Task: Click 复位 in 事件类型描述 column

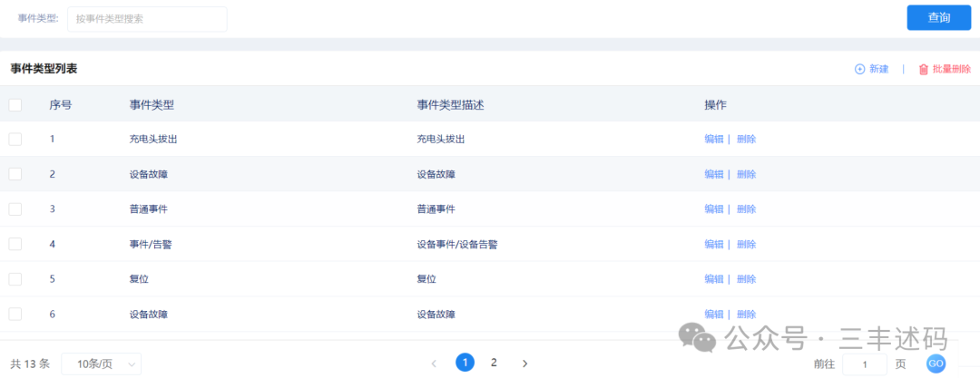Action: [426, 279]
